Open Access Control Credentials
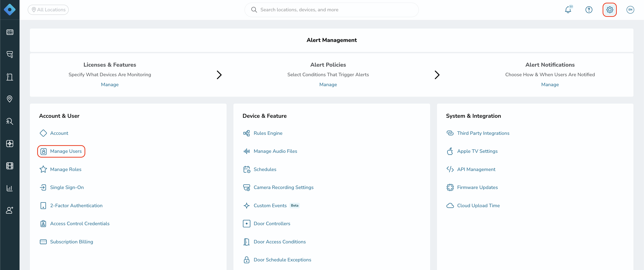The width and height of the screenshot is (644, 270). tap(80, 223)
